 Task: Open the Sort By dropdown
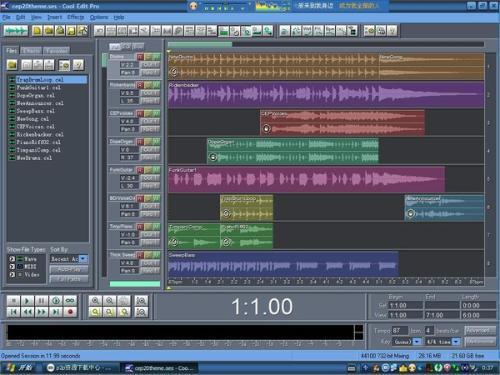pos(83,259)
